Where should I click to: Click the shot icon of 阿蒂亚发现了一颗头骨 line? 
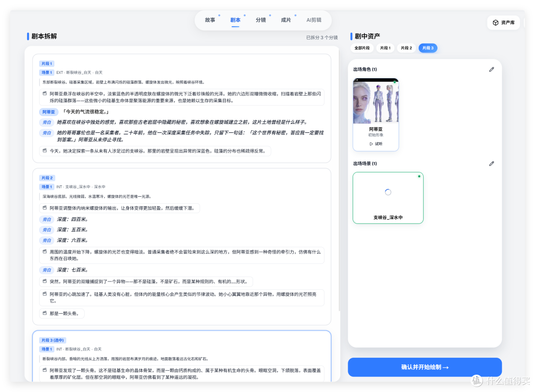click(45, 370)
